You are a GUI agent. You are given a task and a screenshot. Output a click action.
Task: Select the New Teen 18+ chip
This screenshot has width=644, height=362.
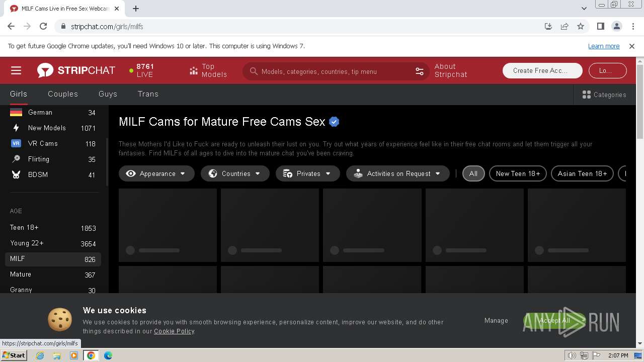pyautogui.click(x=518, y=173)
